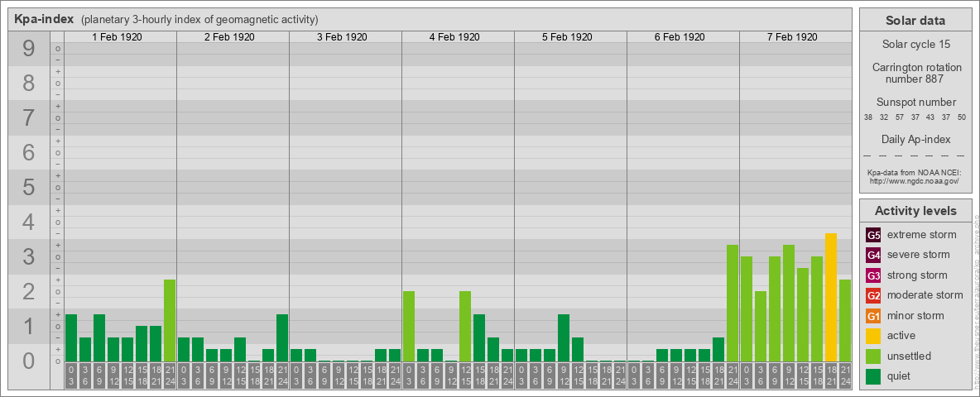Click the 'Activity levels' panel heading

point(915,211)
